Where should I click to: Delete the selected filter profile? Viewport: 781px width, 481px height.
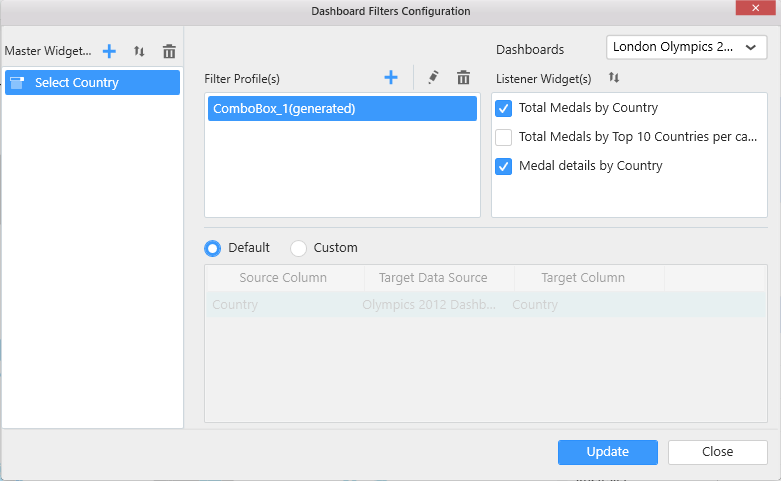coord(463,78)
